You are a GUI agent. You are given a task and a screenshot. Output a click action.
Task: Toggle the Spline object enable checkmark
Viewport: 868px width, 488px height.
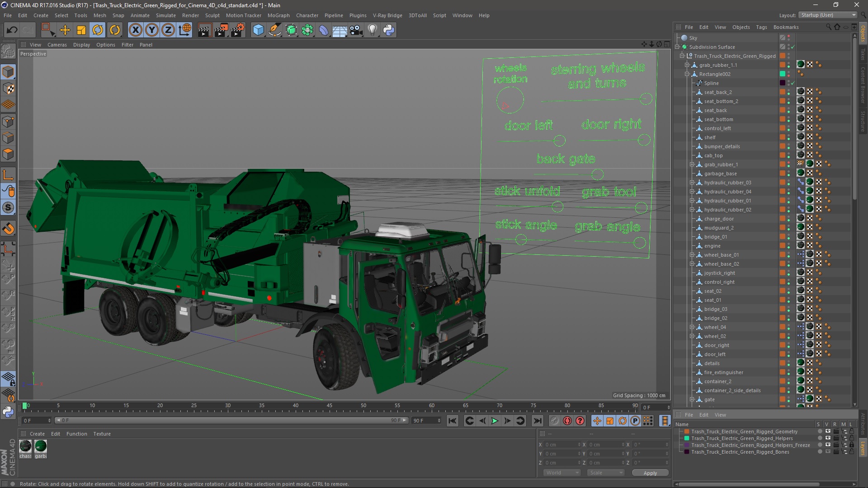click(793, 83)
